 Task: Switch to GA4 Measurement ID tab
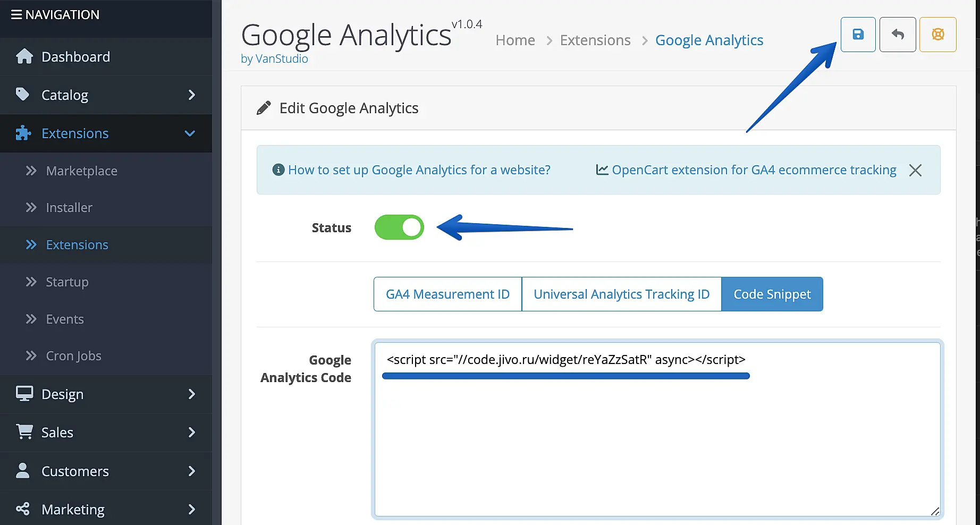pyautogui.click(x=447, y=294)
